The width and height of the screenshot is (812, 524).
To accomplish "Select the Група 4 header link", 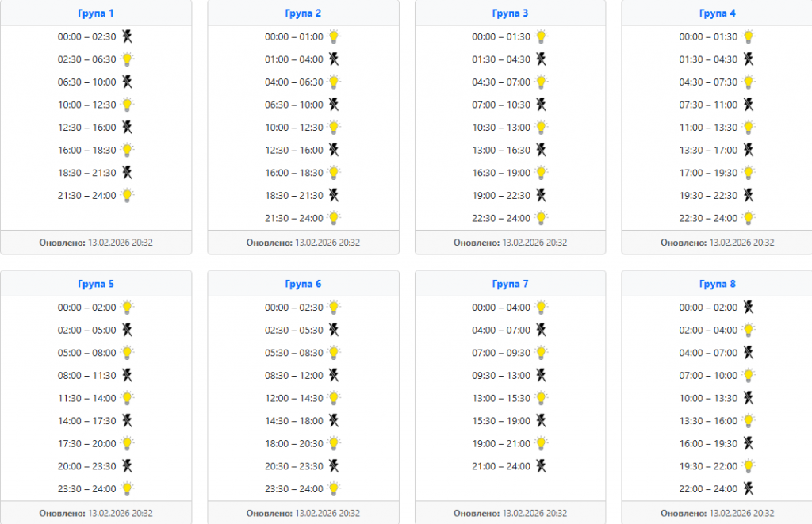I will (718, 13).
